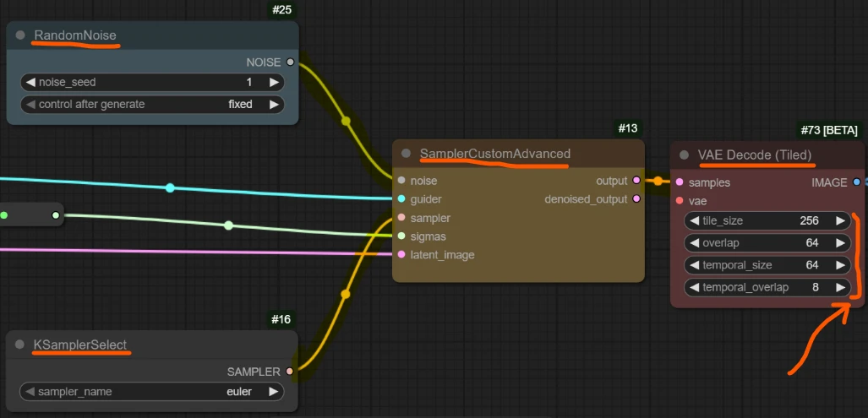Decrease tile_size with the left arrow
This screenshot has height=418, width=868.
click(x=692, y=221)
